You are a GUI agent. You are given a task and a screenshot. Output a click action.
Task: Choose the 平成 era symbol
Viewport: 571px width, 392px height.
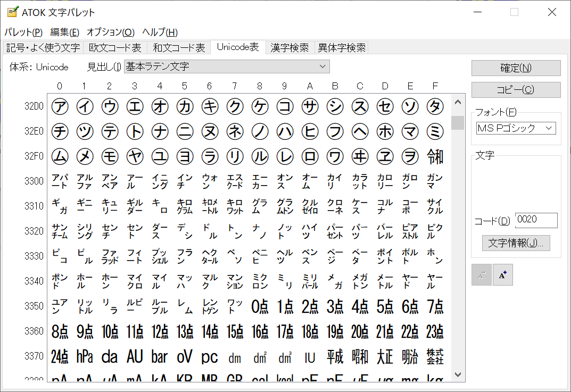(x=335, y=356)
